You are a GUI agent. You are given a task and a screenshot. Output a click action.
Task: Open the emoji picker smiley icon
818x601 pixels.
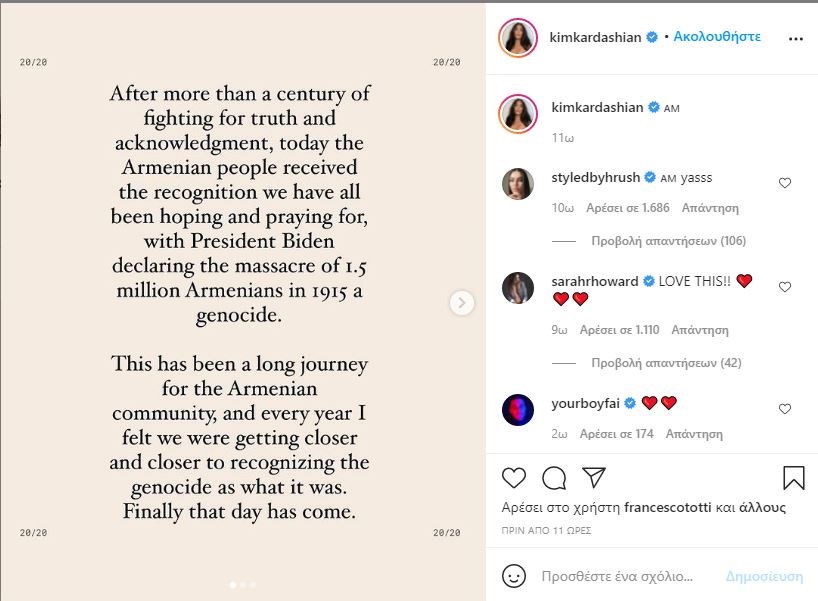[x=513, y=576]
